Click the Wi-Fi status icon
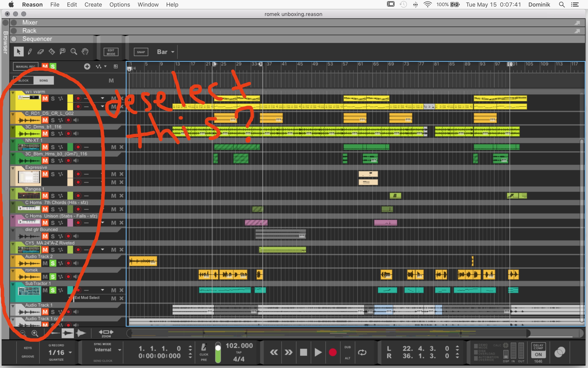The height and width of the screenshot is (368, 588). [x=427, y=5]
